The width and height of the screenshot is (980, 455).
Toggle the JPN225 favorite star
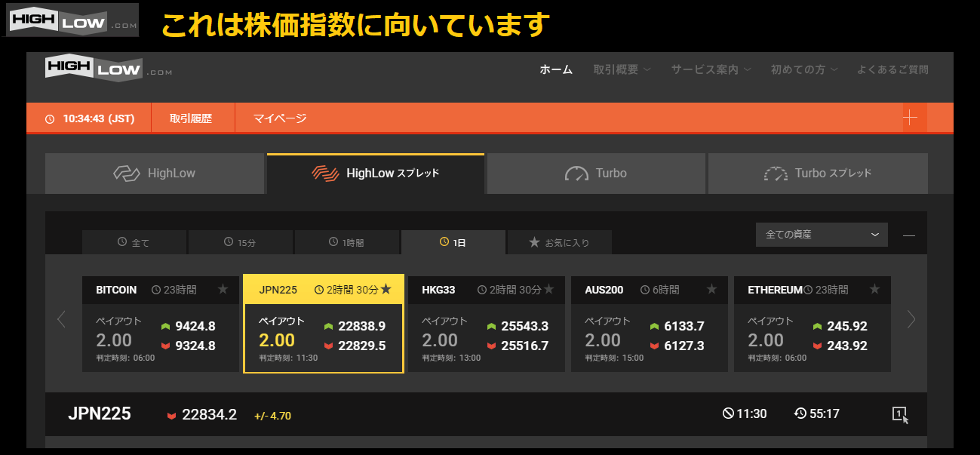pyautogui.click(x=386, y=289)
